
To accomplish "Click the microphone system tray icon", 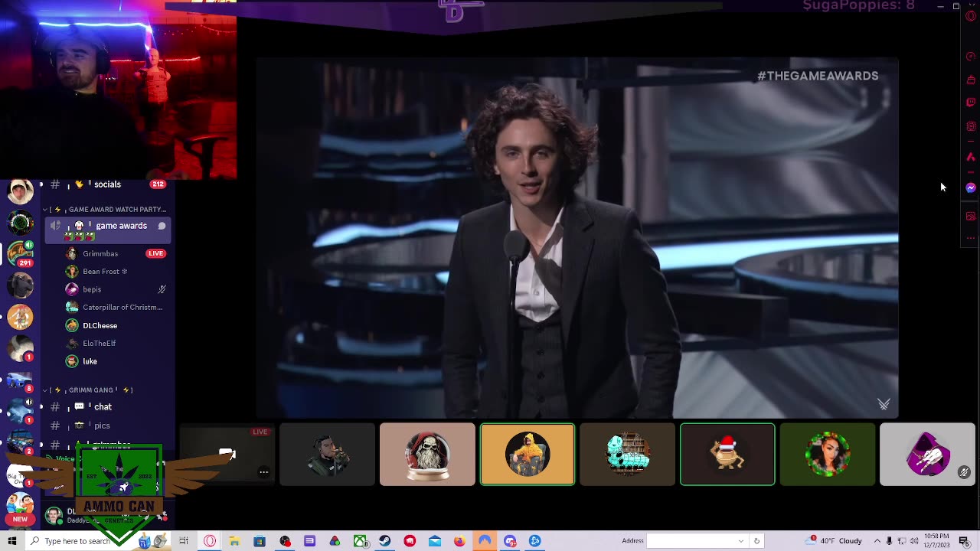I will (x=890, y=541).
